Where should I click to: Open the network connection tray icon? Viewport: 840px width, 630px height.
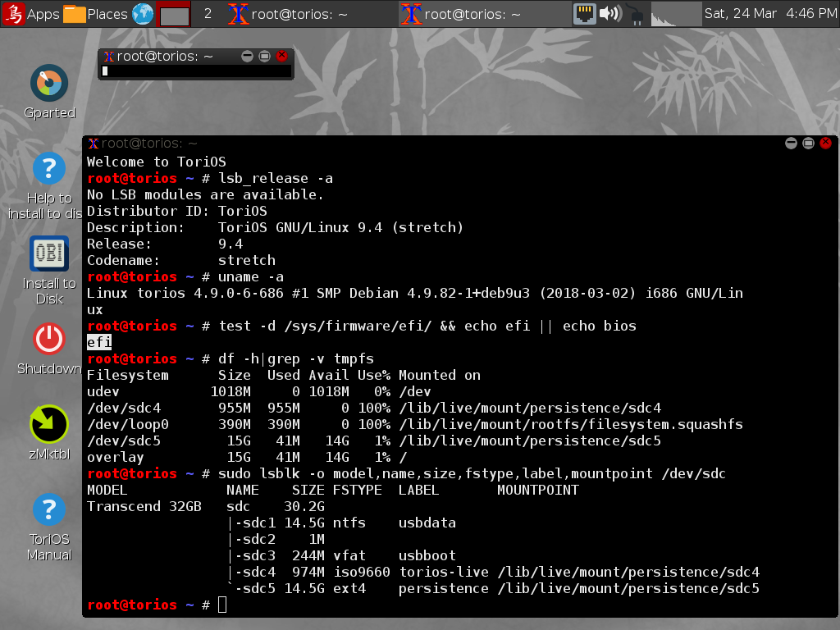coord(583,13)
